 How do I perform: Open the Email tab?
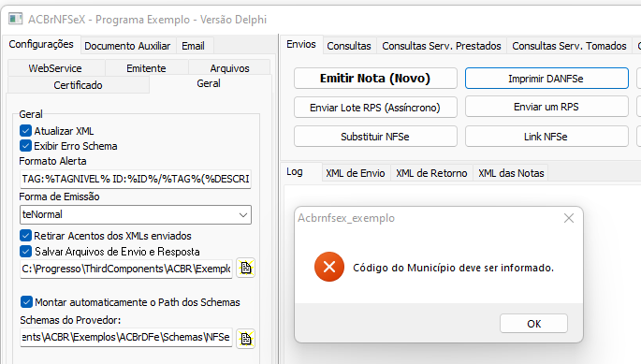(194, 46)
